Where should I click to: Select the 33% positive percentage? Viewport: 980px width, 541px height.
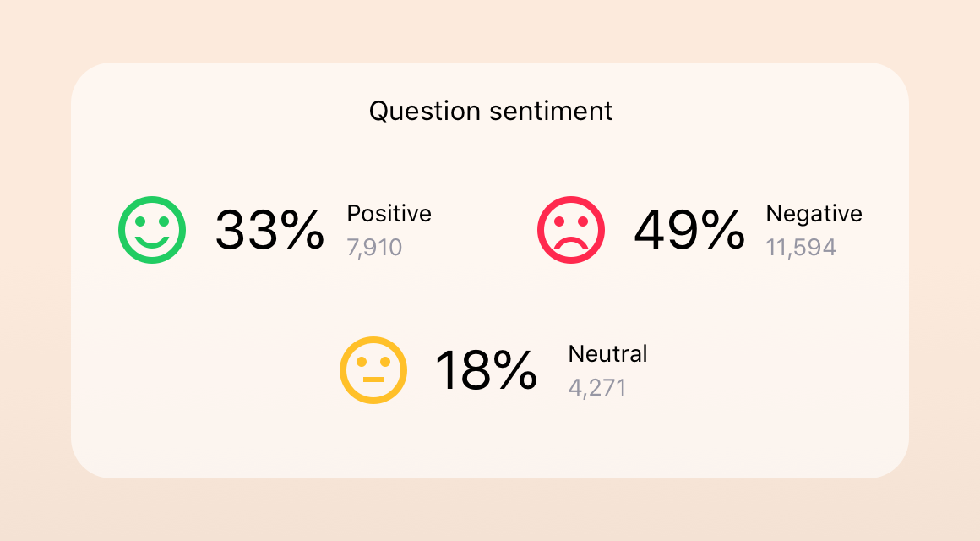[269, 230]
